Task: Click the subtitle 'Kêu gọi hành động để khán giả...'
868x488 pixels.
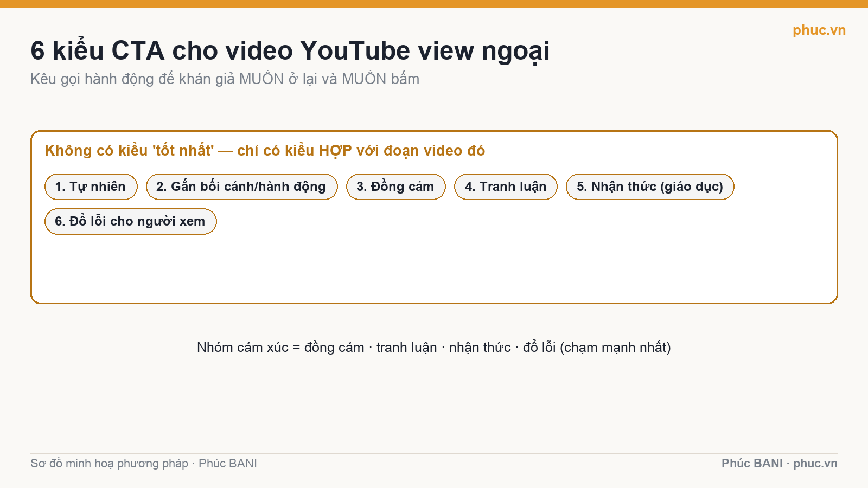Action: click(225, 79)
